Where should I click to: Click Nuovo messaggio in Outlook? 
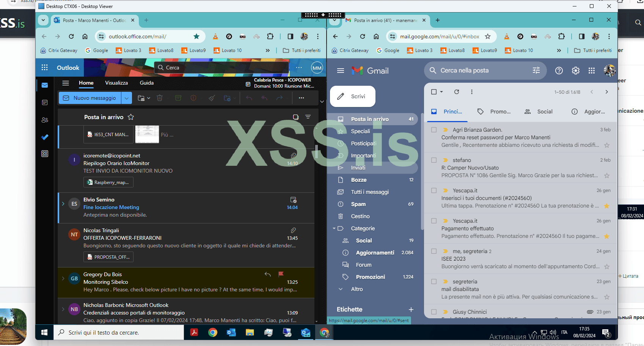(90, 98)
